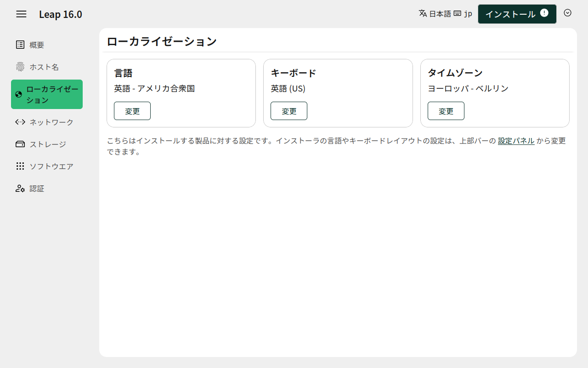The image size is (588, 368).
Task: Click the キーボード card title
Action: pyautogui.click(x=294, y=73)
